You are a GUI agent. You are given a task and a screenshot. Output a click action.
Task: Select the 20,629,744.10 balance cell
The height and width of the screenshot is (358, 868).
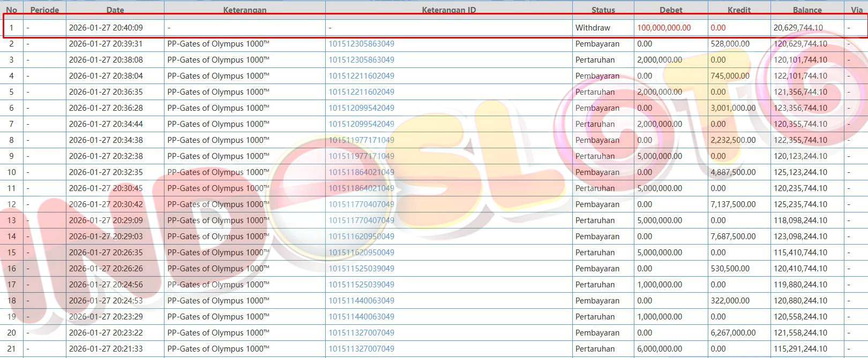point(798,28)
